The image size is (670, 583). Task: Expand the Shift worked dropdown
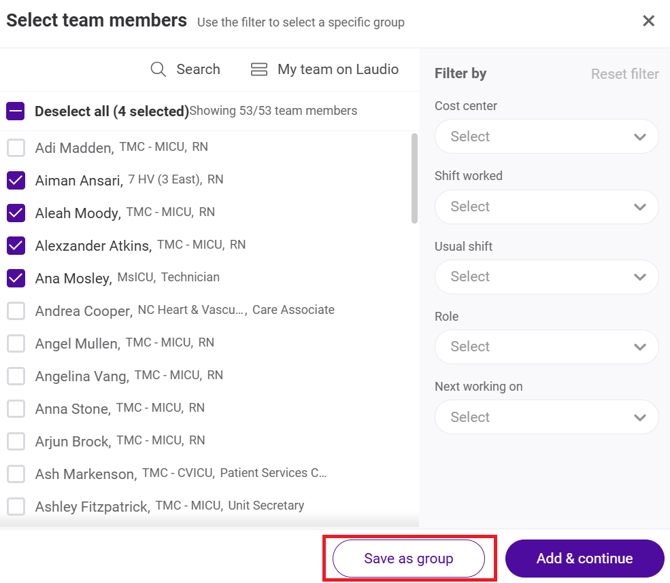click(x=547, y=207)
